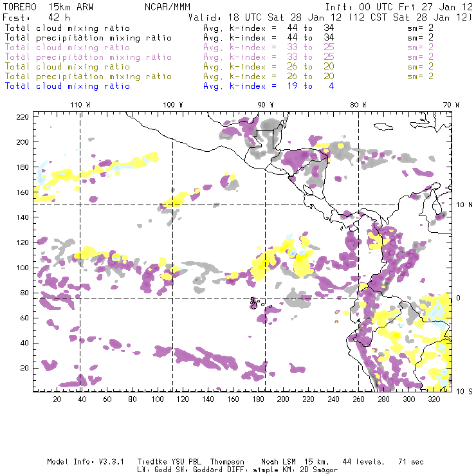Click the '10 N' latitude label
476x476 pixels.
pos(464,205)
